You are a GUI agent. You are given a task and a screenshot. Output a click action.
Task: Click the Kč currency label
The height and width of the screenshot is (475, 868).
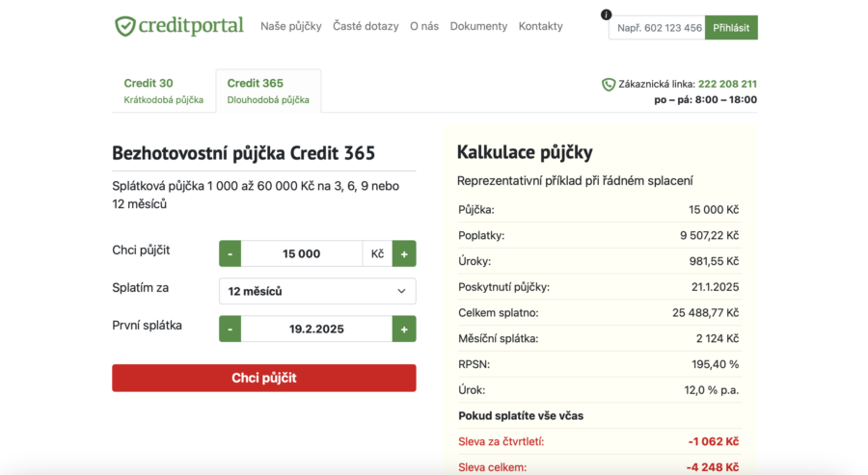(x=377, y=253)
